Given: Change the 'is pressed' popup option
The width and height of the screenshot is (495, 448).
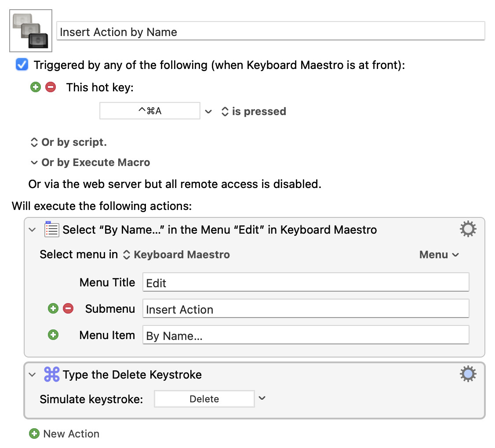Looking at the screenshot, I should (254, 112).
